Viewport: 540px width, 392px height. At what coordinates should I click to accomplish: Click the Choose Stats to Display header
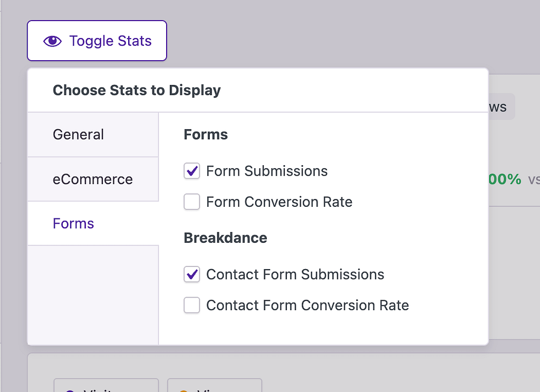click(x=137, y=90)
